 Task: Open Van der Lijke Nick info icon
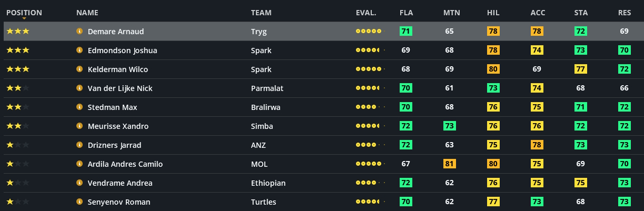point(80,88)
